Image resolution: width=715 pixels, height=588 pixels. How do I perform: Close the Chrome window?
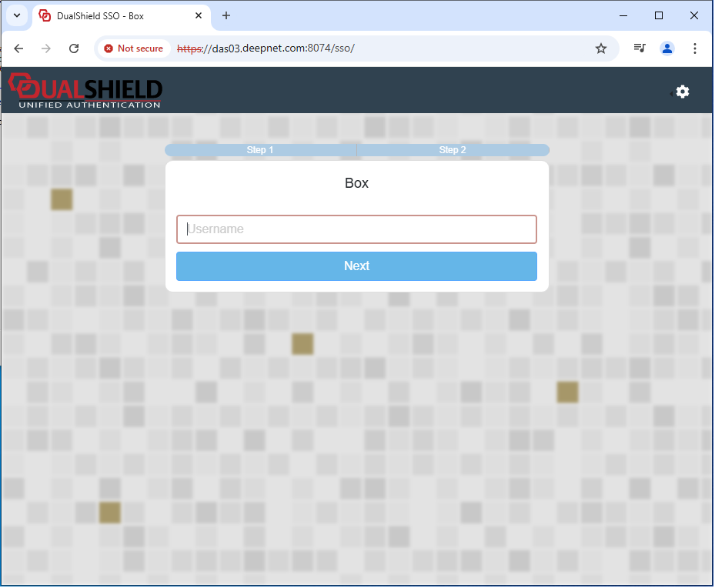(694, 15)
